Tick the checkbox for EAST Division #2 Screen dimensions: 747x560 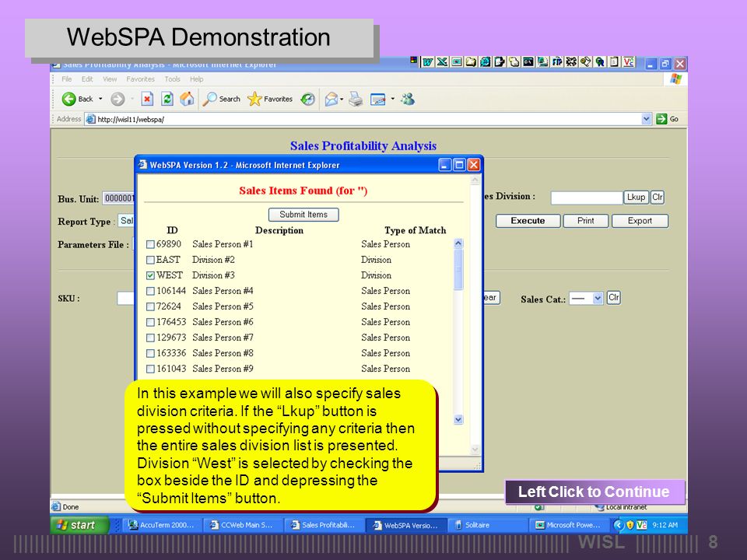click(150, 260)
